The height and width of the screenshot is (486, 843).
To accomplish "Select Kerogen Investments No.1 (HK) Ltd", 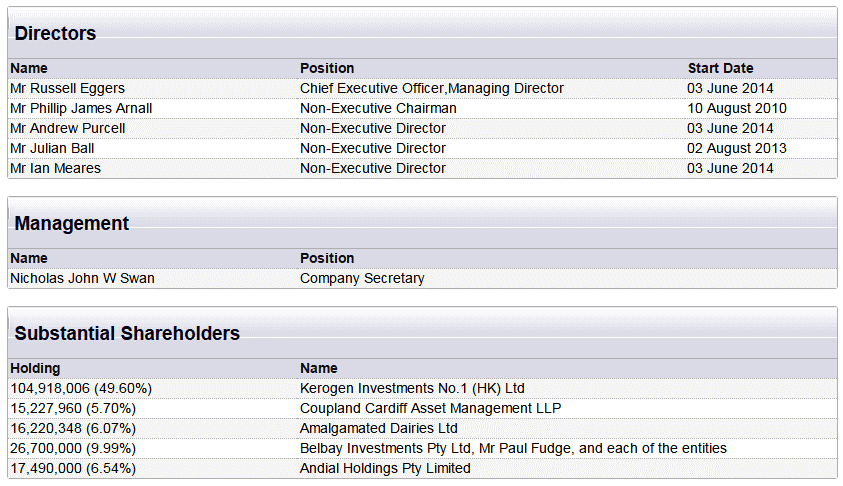I will pos(412,388).
